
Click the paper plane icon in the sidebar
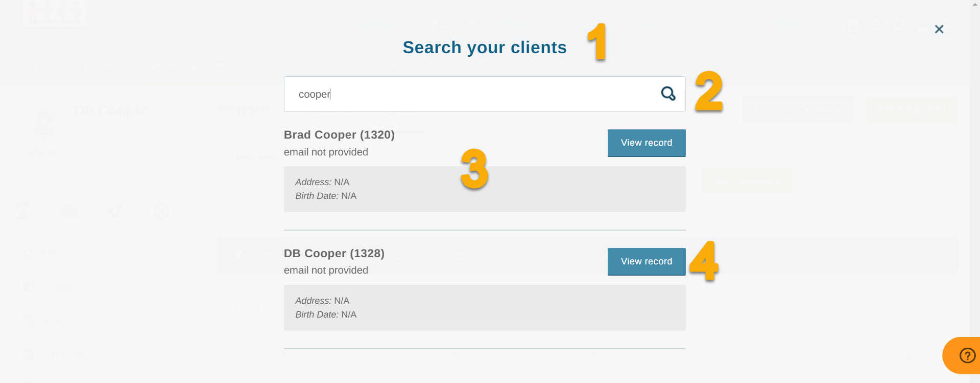(115, 211)
